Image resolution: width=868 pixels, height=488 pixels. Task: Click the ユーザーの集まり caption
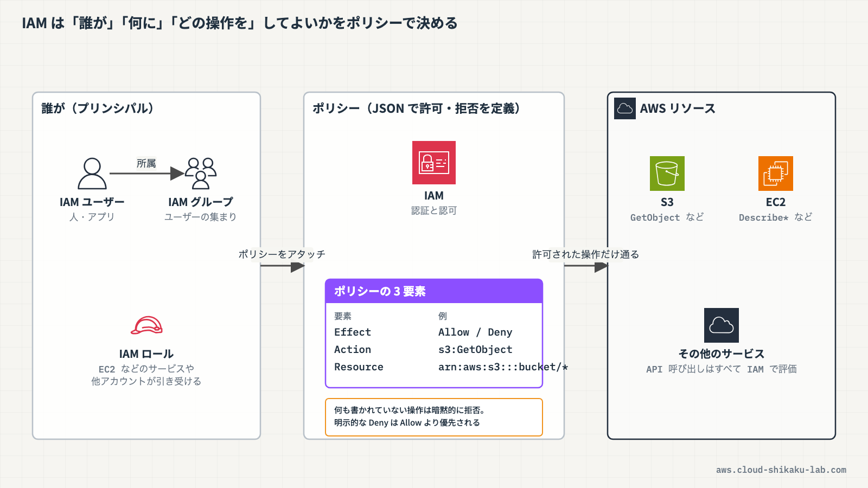(x=201, y=217)
